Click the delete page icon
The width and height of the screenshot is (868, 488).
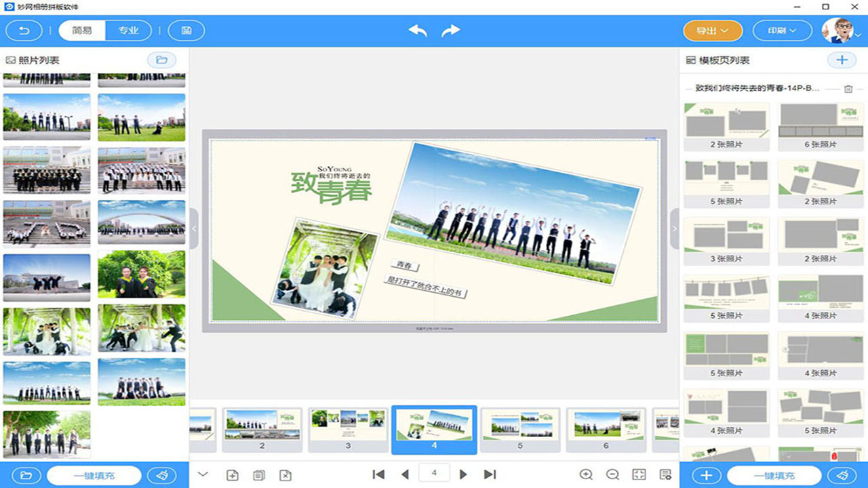[286, 475]
